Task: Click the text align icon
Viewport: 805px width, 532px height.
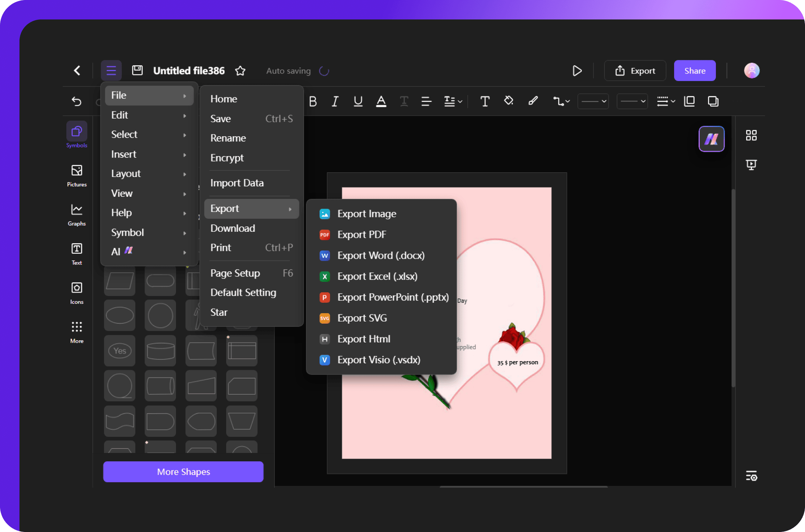Action: pyautogui.click(x=426, y=102)
